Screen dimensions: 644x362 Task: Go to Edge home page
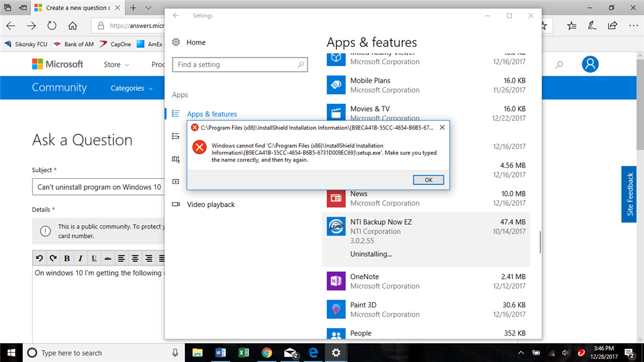click(x=73, y=26)
